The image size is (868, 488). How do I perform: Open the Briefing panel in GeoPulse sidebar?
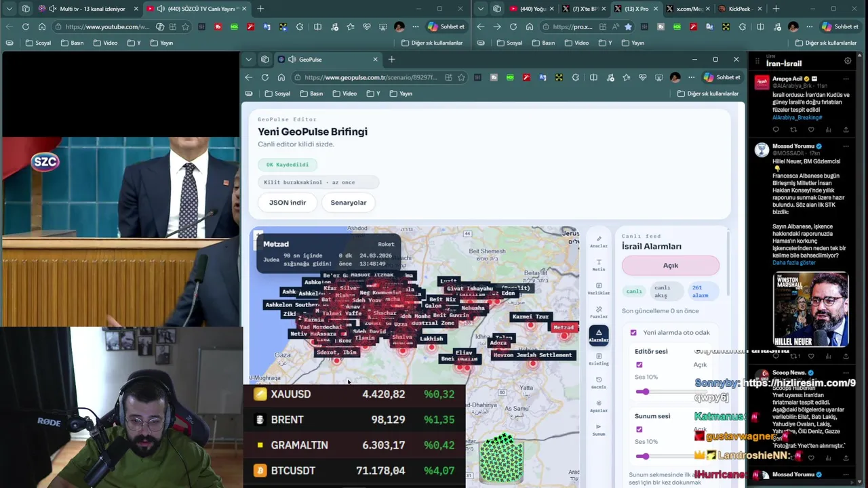click(599, 359)
